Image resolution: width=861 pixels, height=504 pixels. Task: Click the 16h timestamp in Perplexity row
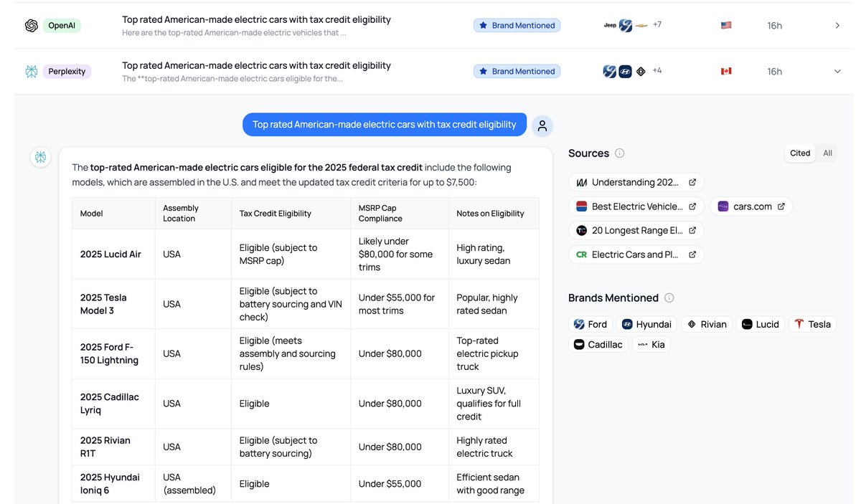click(x=774, y=71)
